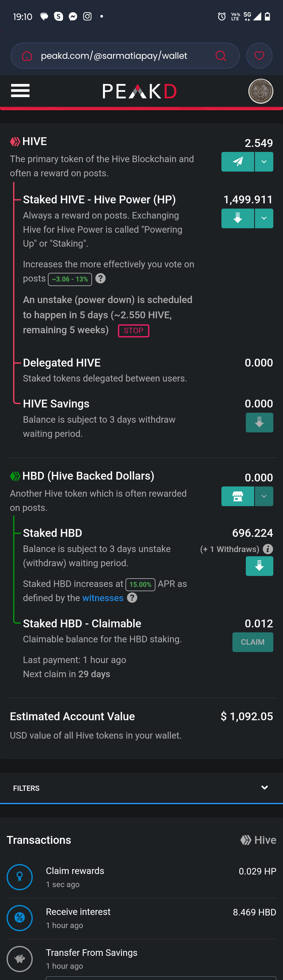Screen dimensions: 283x980
Task: Claim the staked HBD interest
Action: point(253,642)
